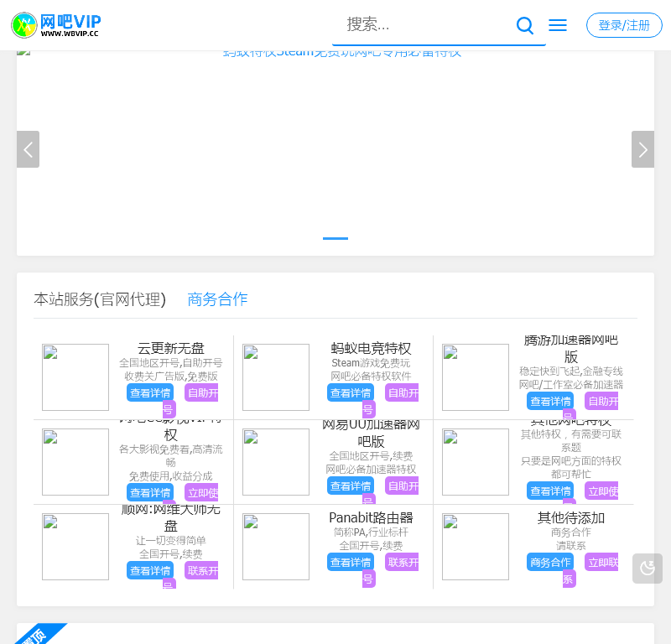Open 蚂蚁电竞特权 thumbnail image

276,377
